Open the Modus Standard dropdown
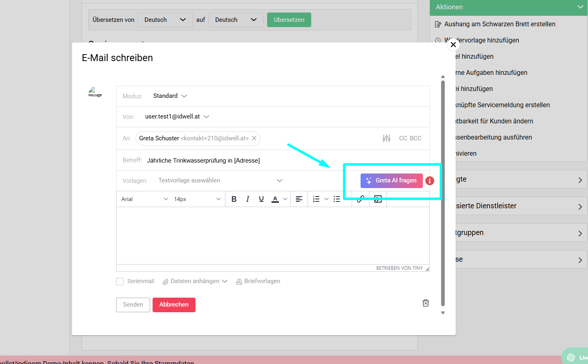The image size is (588, 364). click(170, 96)
